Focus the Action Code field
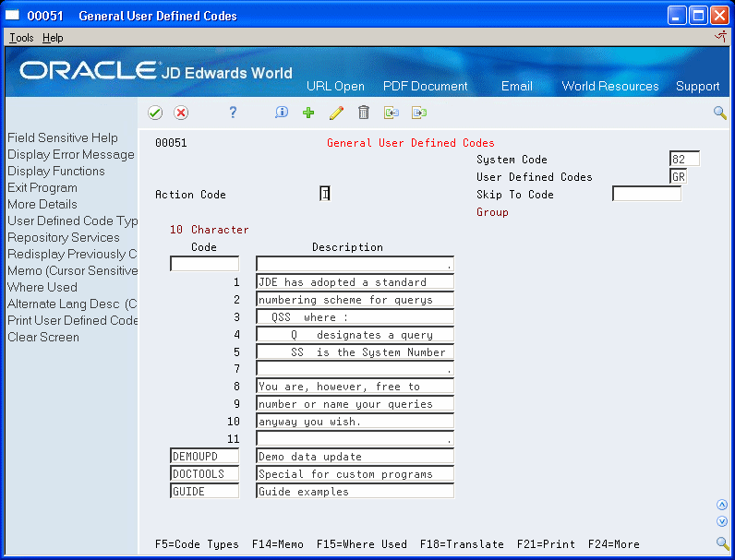Screen dimensions: 735x560 [325, 194]
